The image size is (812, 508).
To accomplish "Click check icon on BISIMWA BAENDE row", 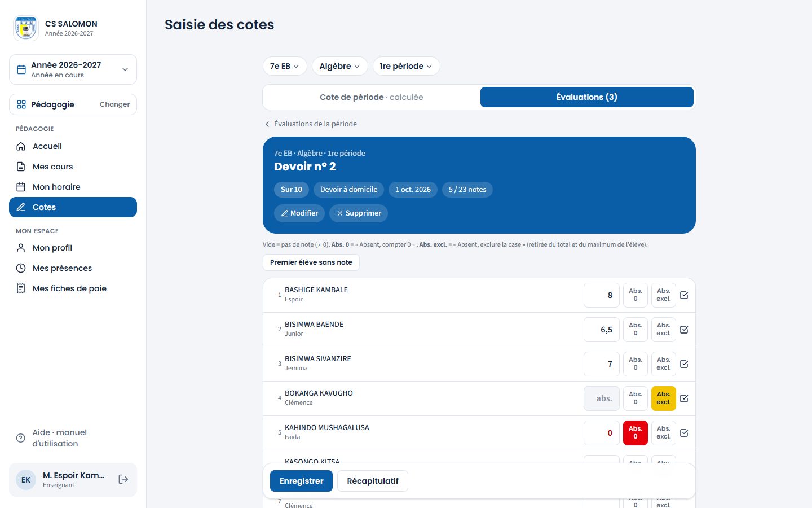I will [684, 330].
